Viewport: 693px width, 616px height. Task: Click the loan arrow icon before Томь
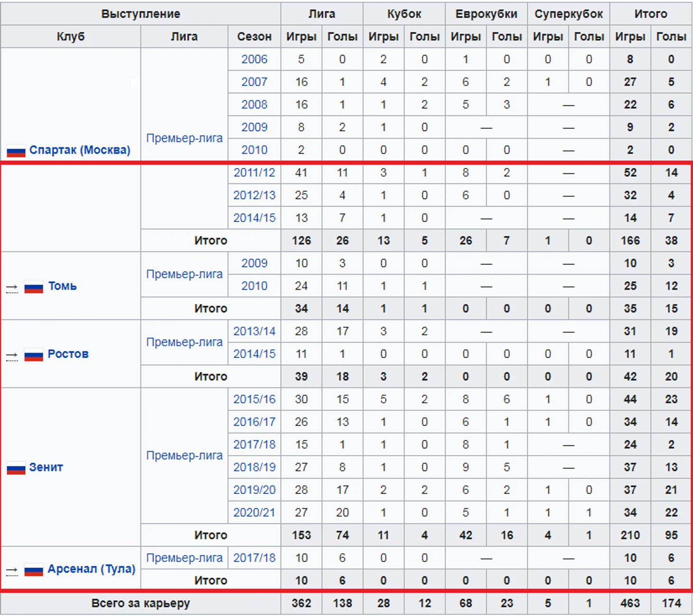12,288
